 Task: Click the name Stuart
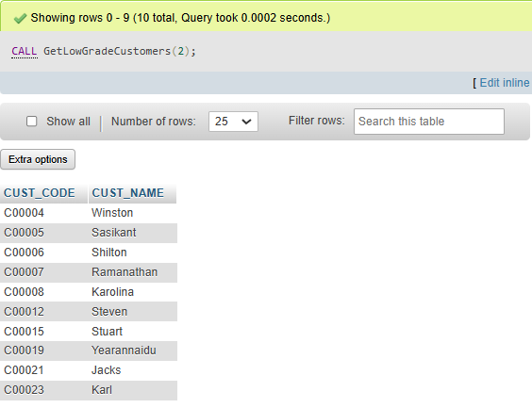(107, 331)
